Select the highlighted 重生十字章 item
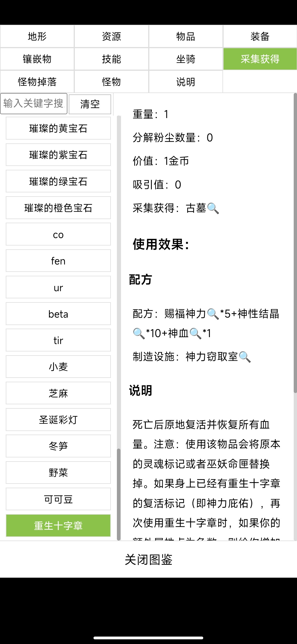This screenshot has height=644, width=297. click(58, 525)
